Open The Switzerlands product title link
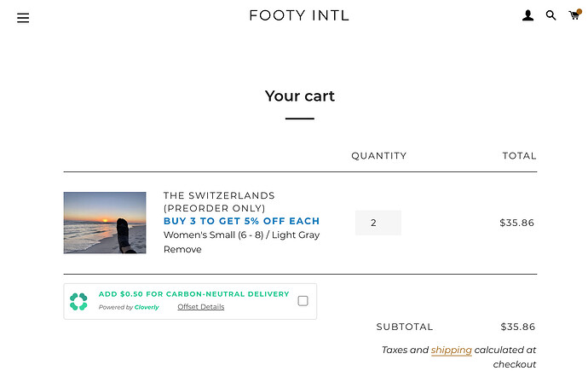 tap(219, 201)
